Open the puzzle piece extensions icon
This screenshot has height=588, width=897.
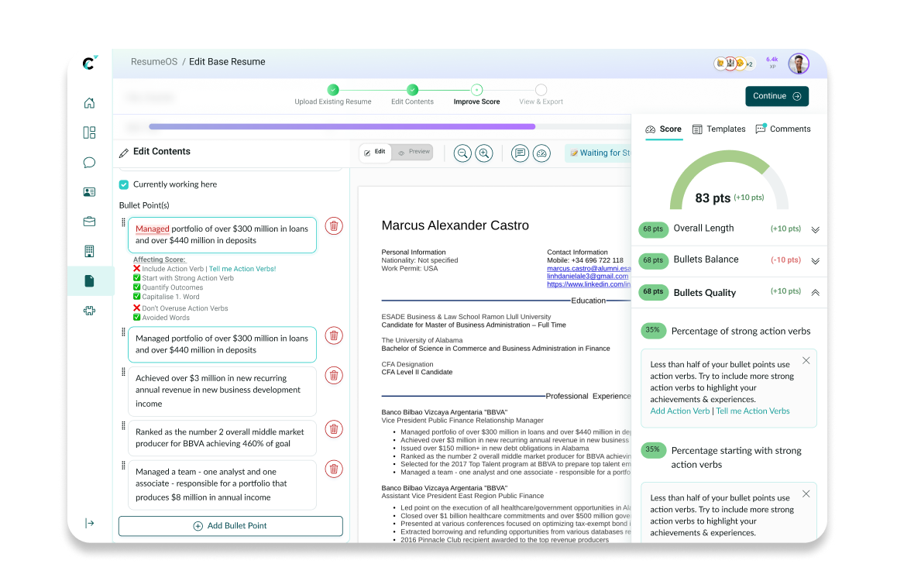(89, 311)
